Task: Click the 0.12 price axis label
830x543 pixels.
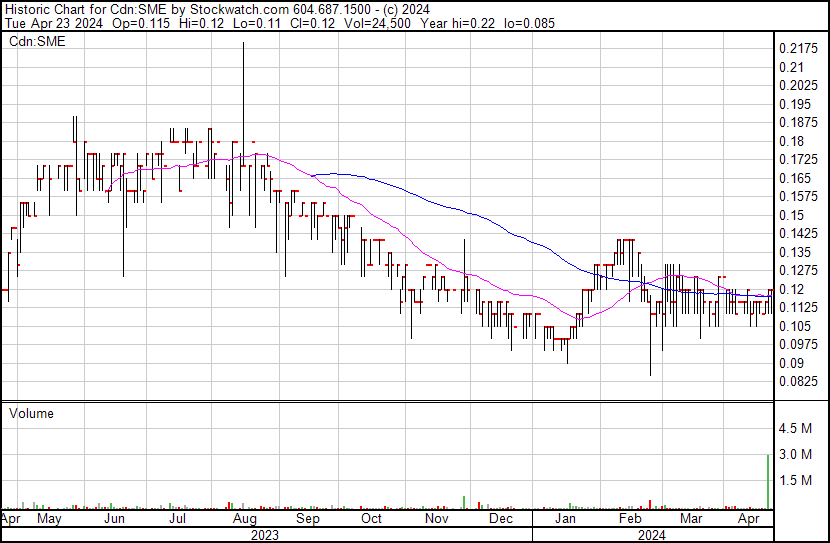Action: 791,289
